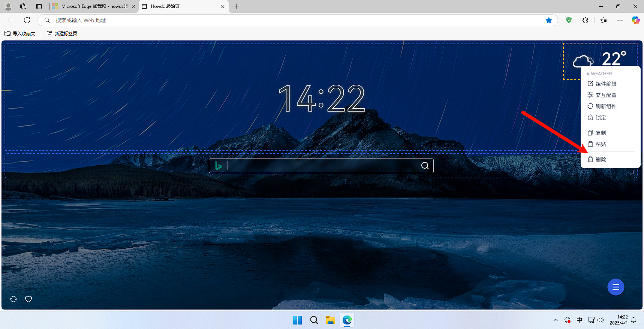Open the Workspaces icon
The width and height of the screenshot is (644, 329).
(23, 6)
